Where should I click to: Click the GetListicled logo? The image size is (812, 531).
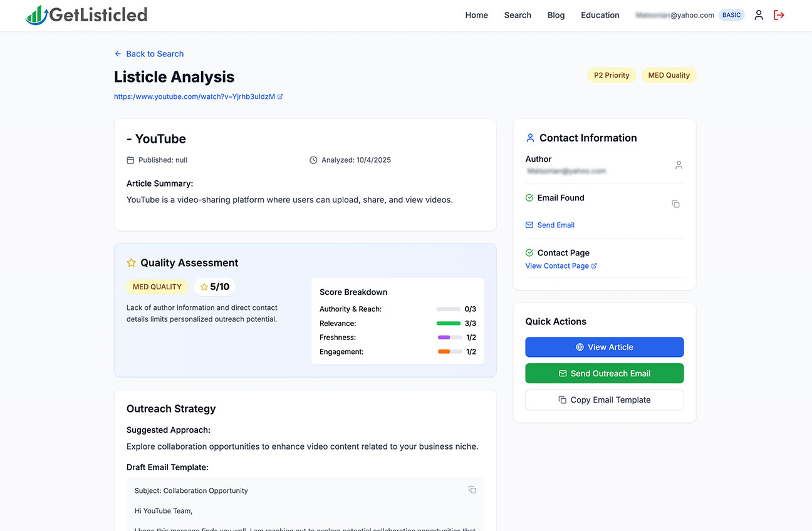pyautogui.click(x=86, y=15)
